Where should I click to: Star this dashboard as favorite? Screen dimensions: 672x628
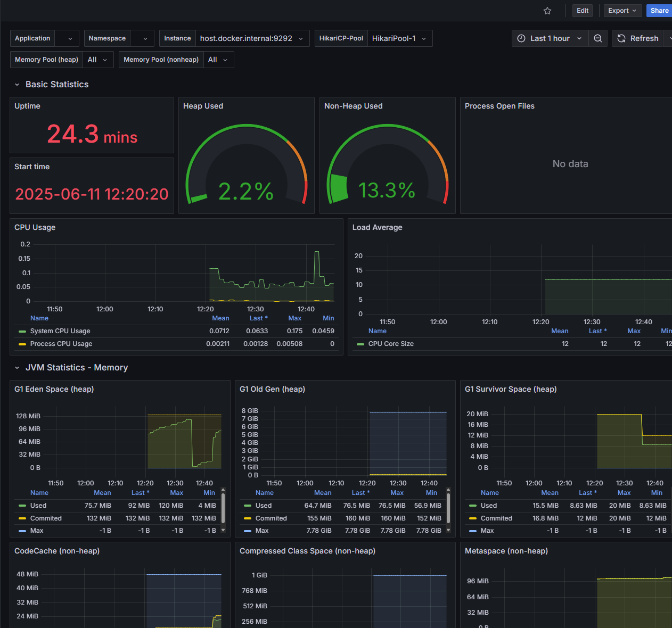coord(547,11)
